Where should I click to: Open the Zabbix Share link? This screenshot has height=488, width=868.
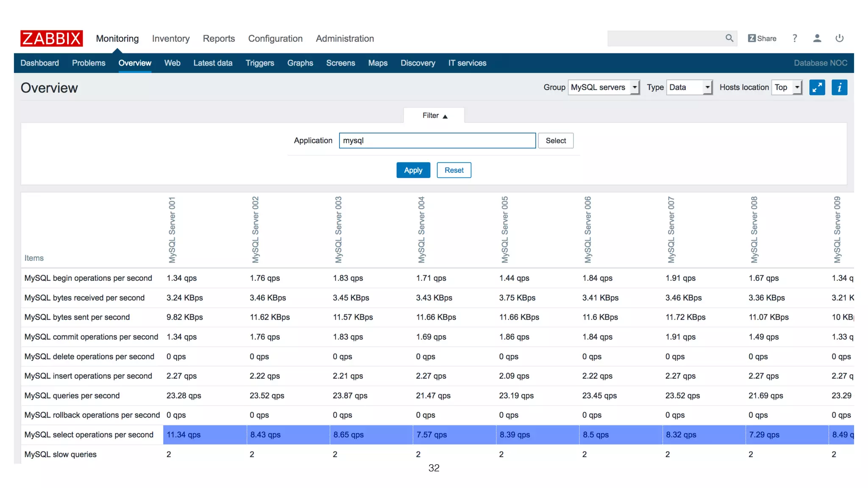click(x=762, y=39)
